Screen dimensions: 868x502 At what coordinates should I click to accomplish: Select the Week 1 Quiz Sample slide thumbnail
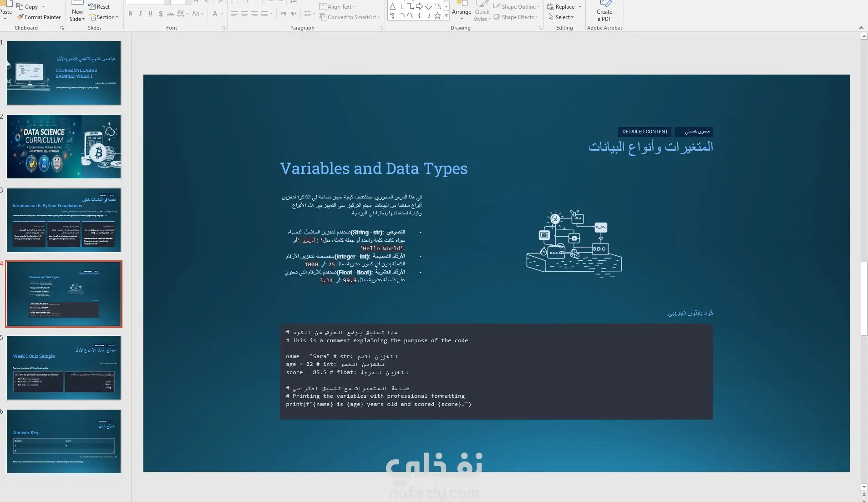coord(64,368)
